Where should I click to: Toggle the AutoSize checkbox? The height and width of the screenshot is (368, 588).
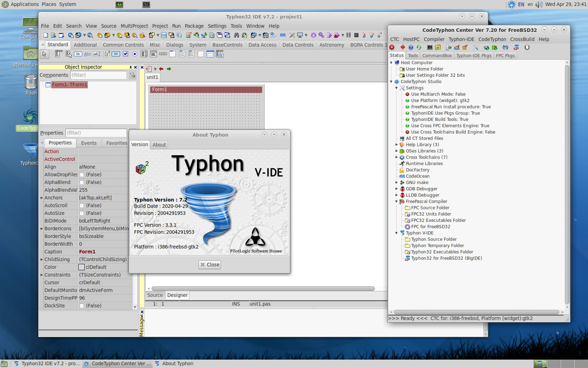pos(82,213)
